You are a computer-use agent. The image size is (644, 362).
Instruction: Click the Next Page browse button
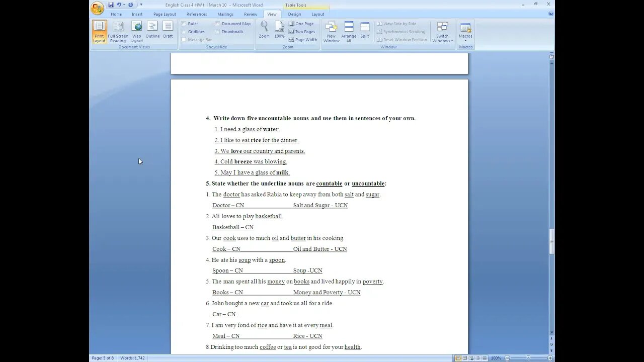point(552,351)
